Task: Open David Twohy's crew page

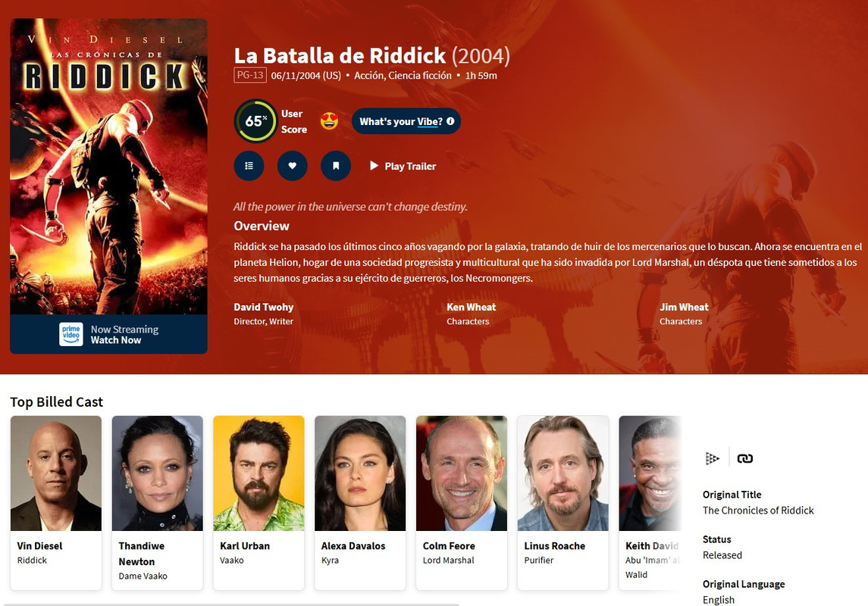Action: 264,307
